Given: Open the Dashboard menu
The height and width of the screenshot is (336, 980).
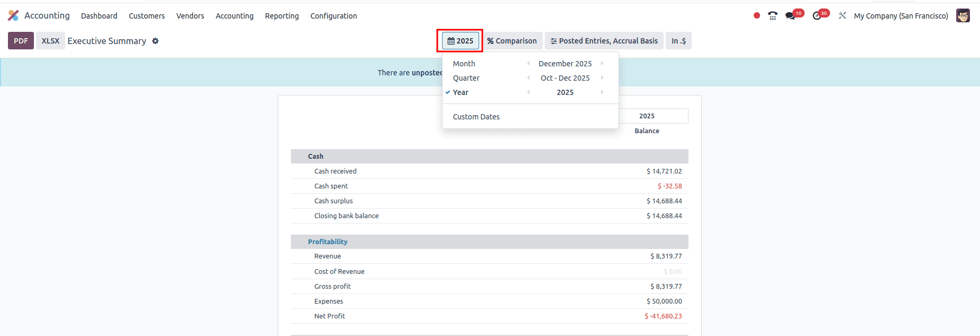Looking at the screenshot, I should tap(99, 16).
